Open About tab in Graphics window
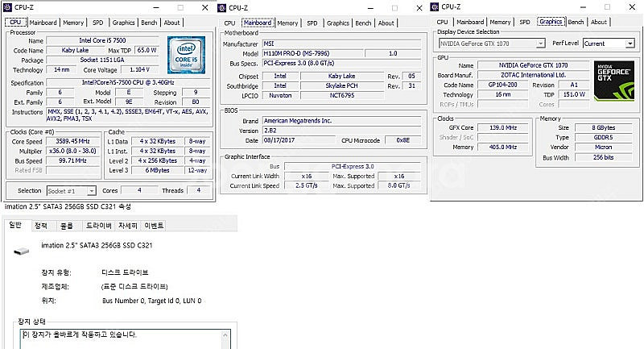This screenshot has width=644, height=349. (598, 22)
